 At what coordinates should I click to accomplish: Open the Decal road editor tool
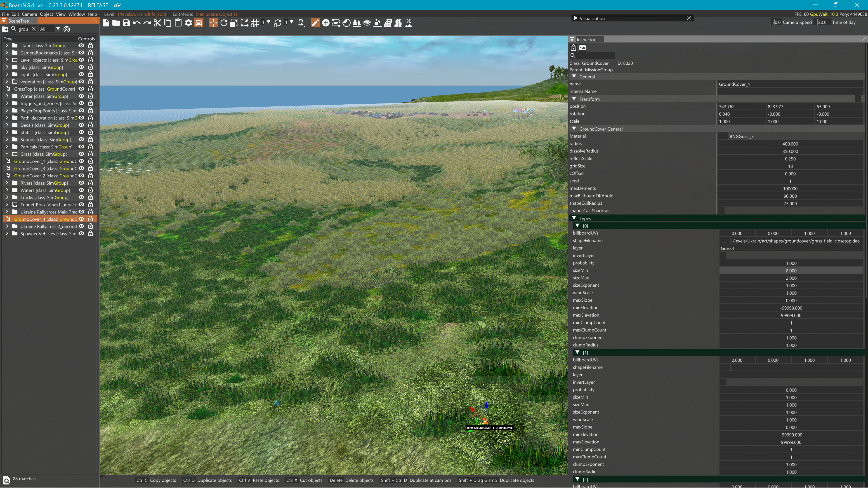click(x=398, y=23)
